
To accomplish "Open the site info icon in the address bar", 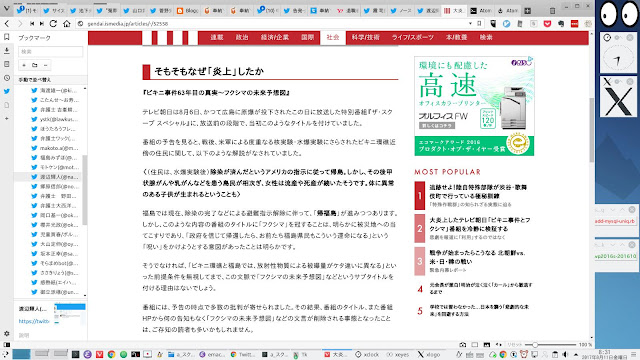I will 80,24.
